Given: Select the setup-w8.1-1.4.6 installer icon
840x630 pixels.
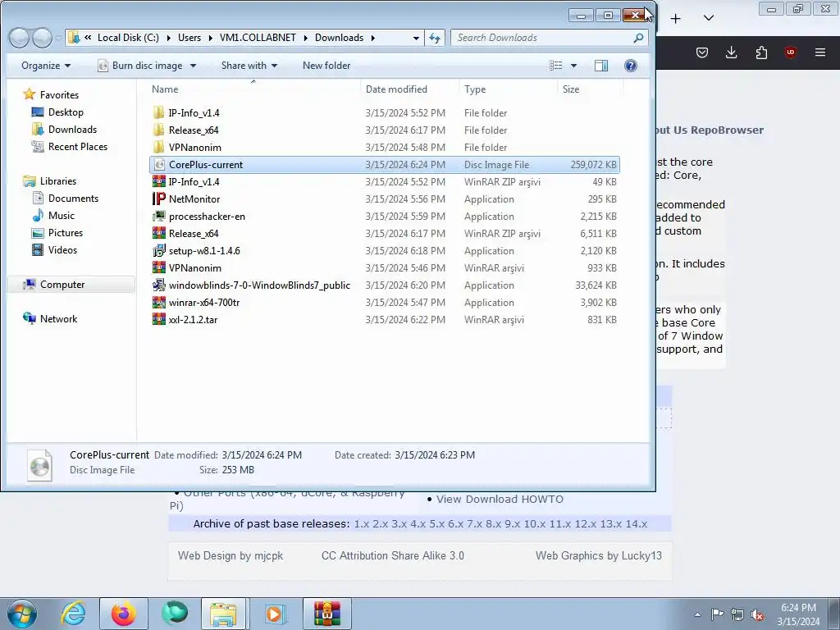Looking at the screenshot, I should (158, 250).
